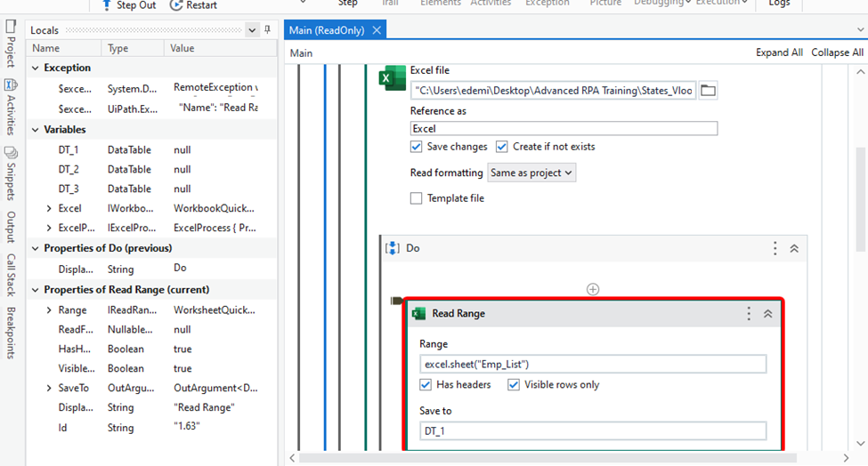Click the Save to field DT_1
This screenshot has height=466, width=868.
pos(593,430)
